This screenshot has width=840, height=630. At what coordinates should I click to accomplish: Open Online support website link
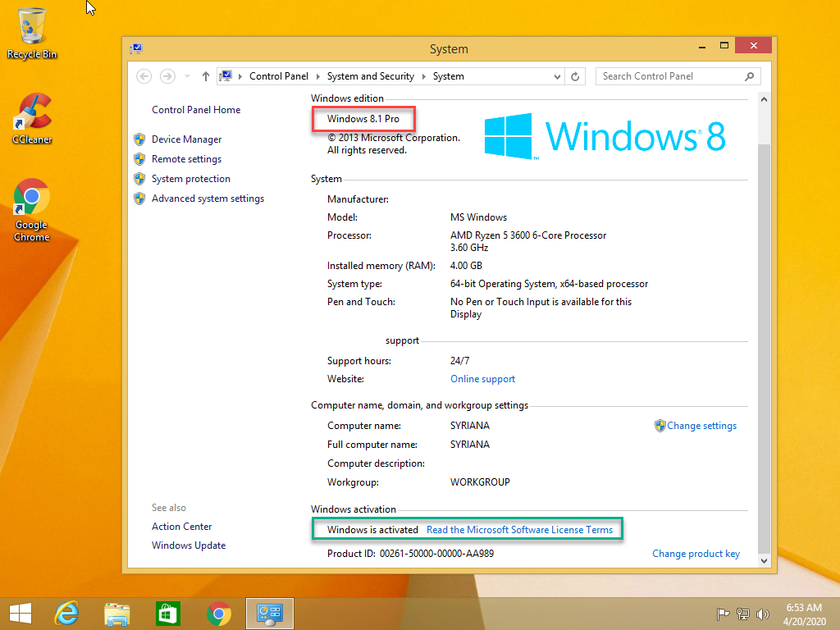[x=482, y=379]
